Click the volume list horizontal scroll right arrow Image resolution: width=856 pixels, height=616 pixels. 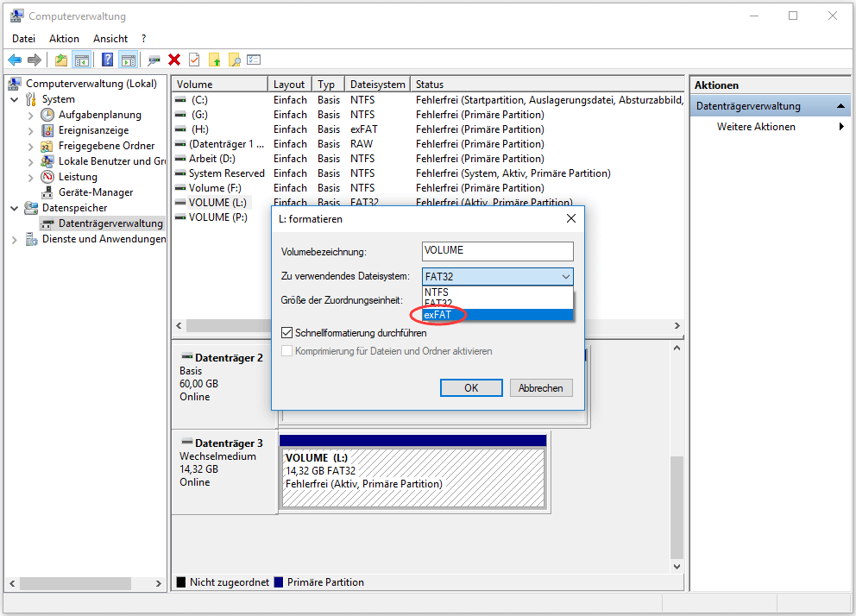point(677,326)
